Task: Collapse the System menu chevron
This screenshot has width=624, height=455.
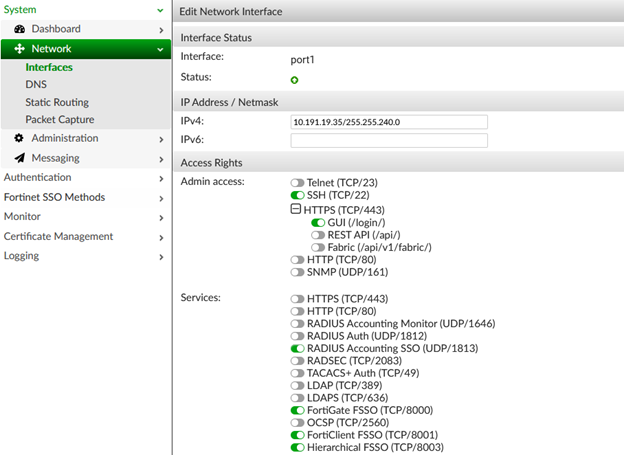Action: 160,10
